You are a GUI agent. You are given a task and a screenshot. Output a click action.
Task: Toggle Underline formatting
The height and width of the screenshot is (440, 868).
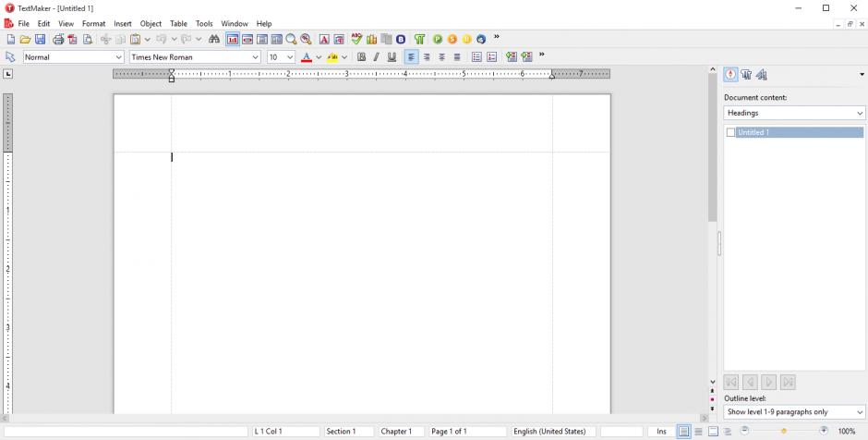click(x=392, y=56)
